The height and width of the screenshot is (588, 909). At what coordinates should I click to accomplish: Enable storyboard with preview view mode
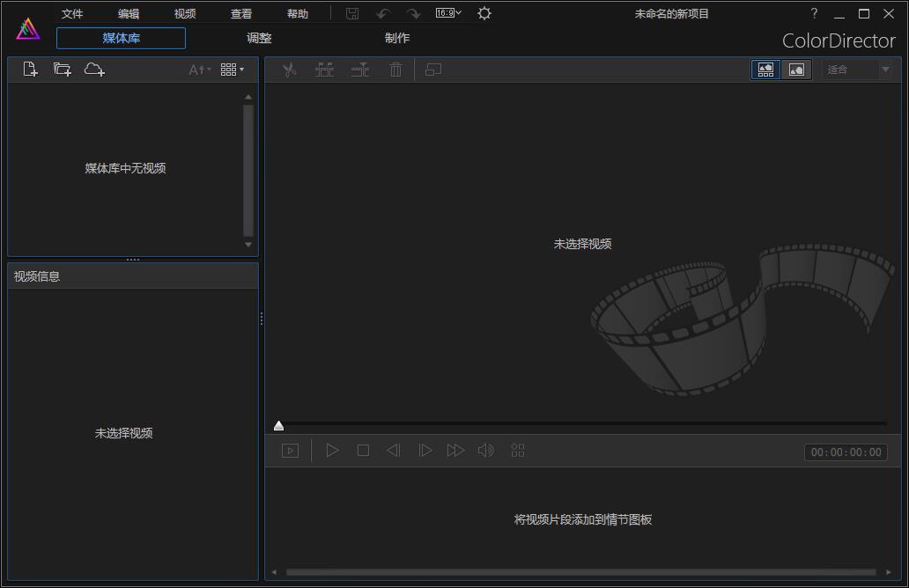pos(765,70)
